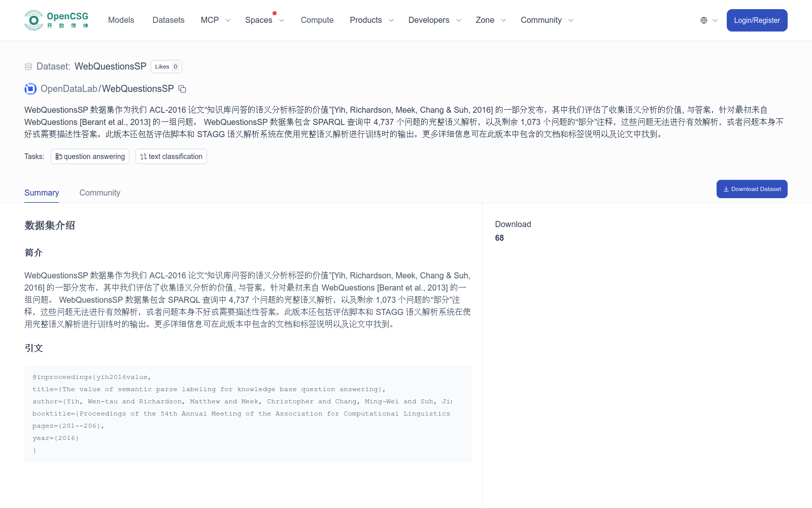Viewport: 812px width, 508px height.
Task: Click the WebQuestionsSP repository name link
Action: (x=138, y=89)
